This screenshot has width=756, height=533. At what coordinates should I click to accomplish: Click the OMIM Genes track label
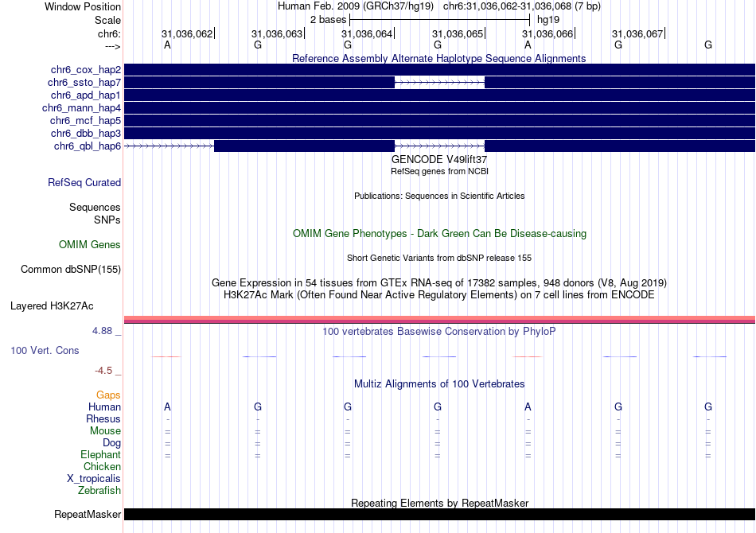pos(90,245)
